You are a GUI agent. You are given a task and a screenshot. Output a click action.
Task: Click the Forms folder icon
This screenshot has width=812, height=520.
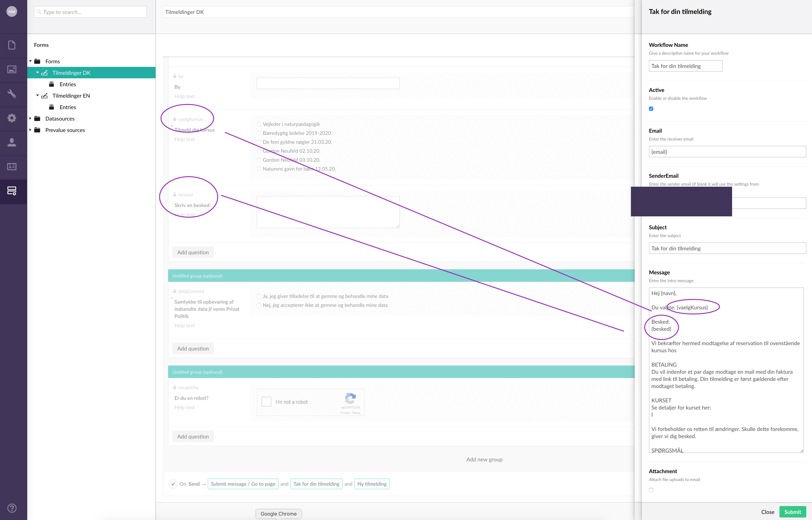pyautogui.click(x=38, y=61)
